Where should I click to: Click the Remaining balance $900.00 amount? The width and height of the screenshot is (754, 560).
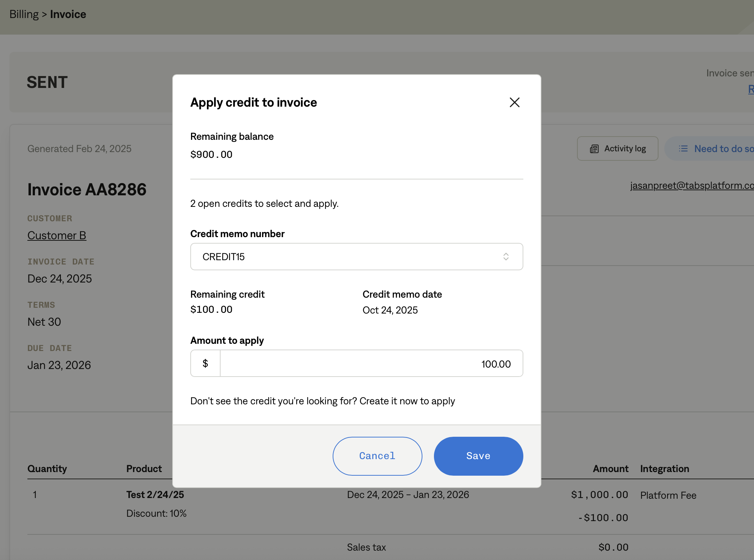point(211,155)
